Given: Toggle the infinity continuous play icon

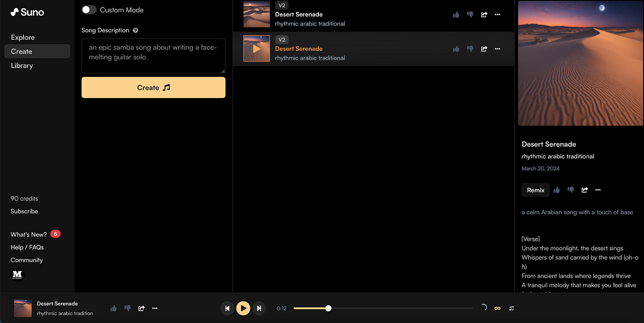Looking at the screenshot, I should (497, 308).
